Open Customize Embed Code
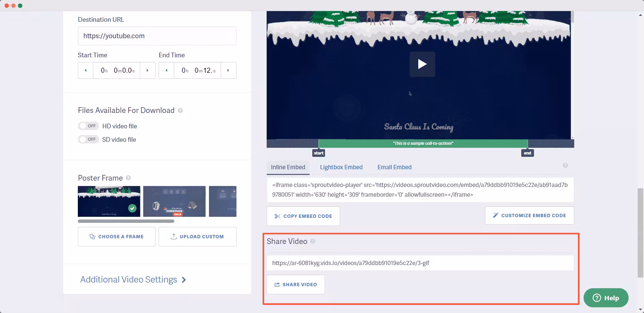Screen dimensions: 644x313 point(529,215)
